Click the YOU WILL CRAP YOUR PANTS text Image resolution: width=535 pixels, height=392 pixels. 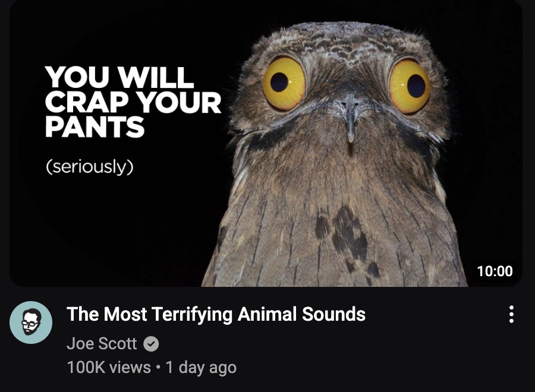tap(133, 101)
